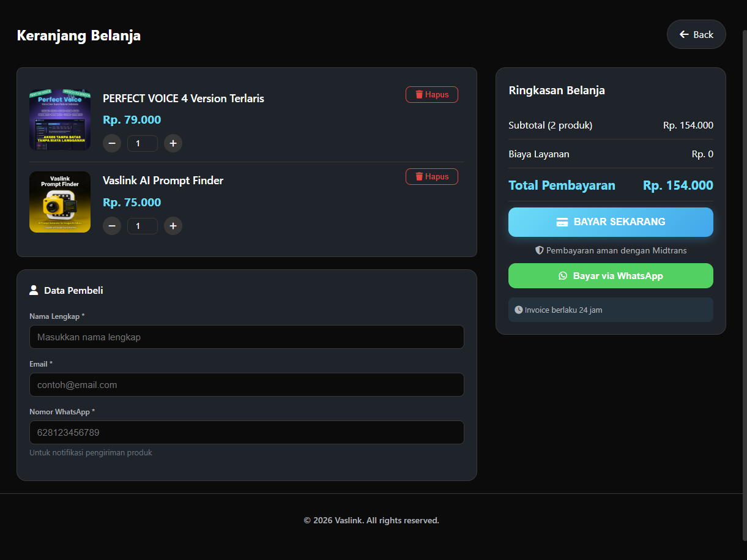Click PERFECT VOICE 4 Version Terlaris title
This screenshot has height=560, width=747.
click(184, 99)
